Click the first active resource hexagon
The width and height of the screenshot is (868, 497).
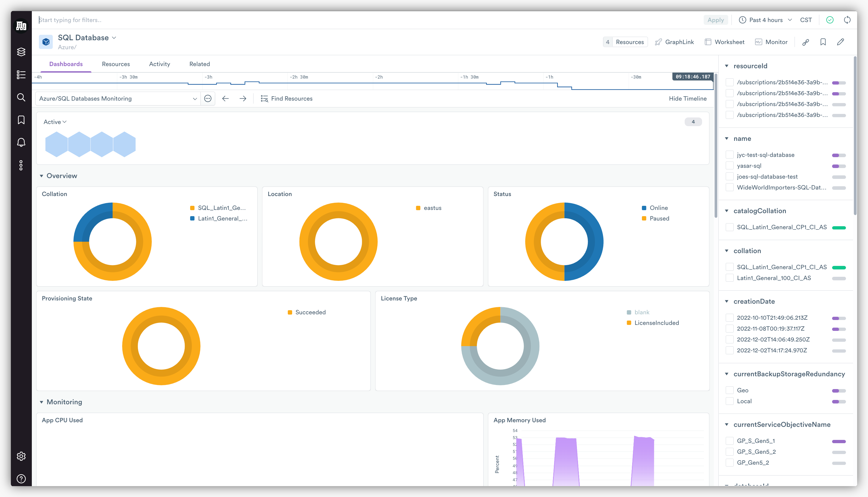[56, 144]
